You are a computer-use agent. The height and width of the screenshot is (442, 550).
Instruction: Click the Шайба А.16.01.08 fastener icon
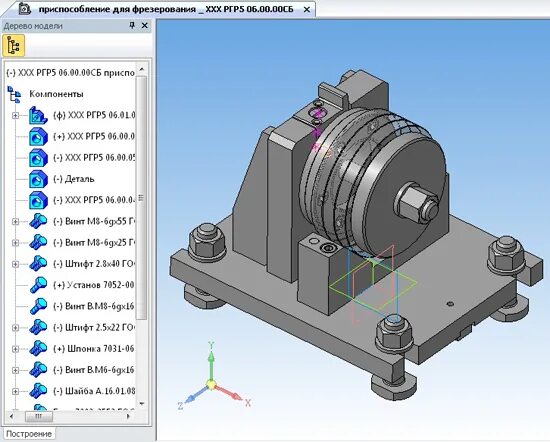38,391
